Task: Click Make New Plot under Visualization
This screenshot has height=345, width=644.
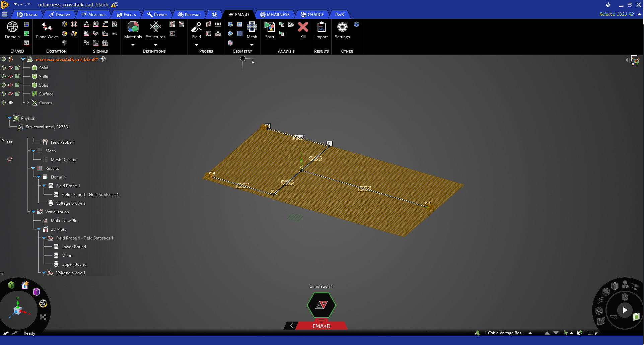Action: point(65,220)
